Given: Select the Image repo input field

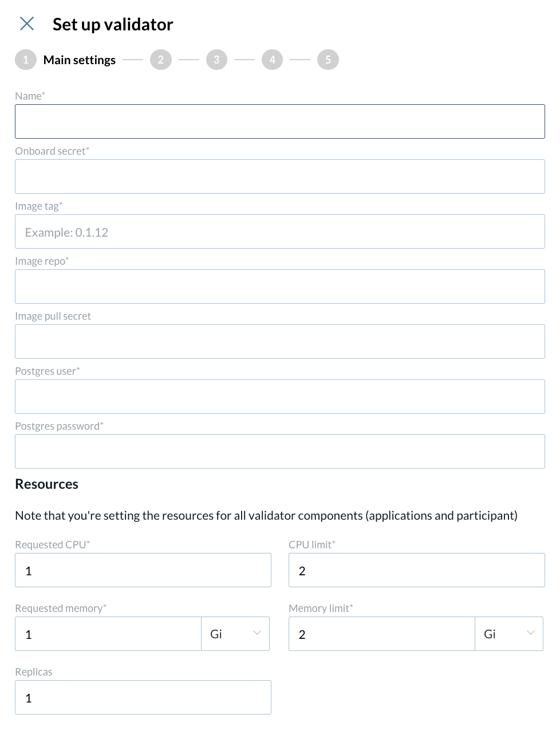Looking at the screenshot, I should [280, 286].
